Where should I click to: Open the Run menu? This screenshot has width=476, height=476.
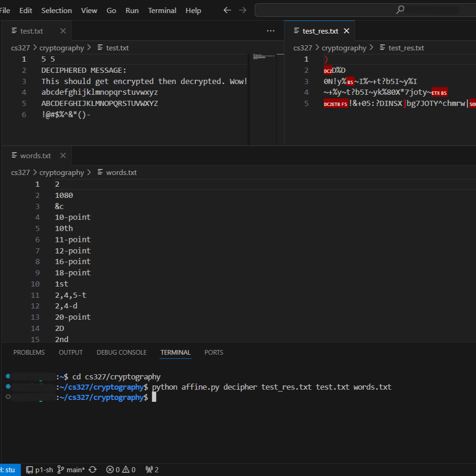click(x=132, y=11)
